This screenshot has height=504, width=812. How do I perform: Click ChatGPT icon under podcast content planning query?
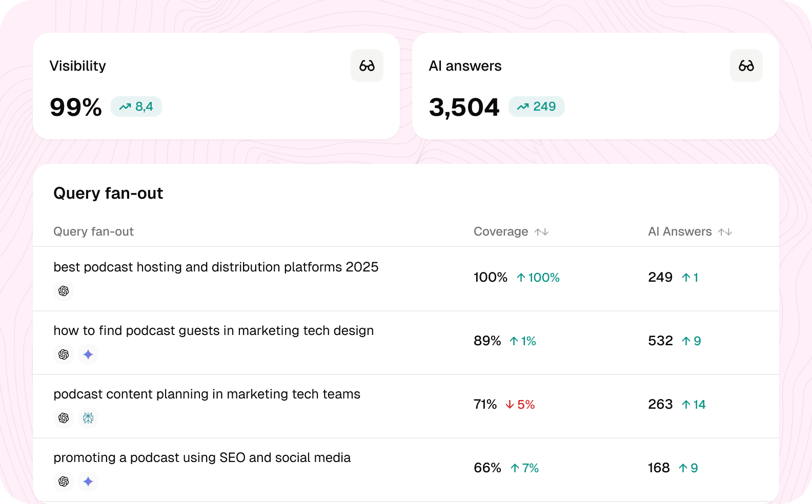(x=64, y=418)
